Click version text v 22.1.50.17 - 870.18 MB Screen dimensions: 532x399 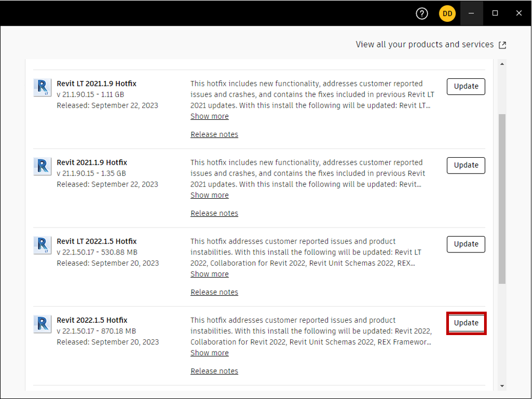tap(96, 331)
